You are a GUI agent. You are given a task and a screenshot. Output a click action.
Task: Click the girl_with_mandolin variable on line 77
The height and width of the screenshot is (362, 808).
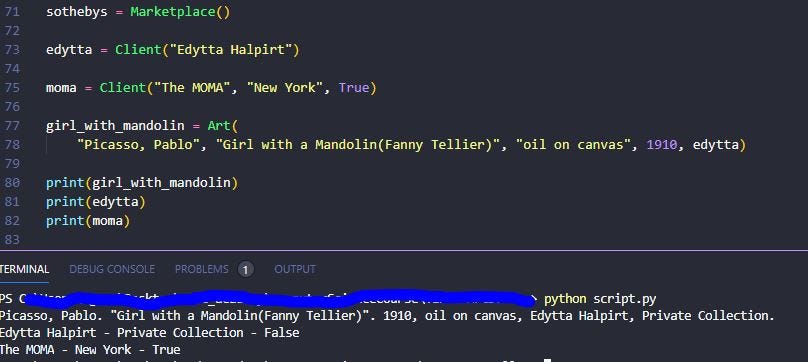pos(115,126)
